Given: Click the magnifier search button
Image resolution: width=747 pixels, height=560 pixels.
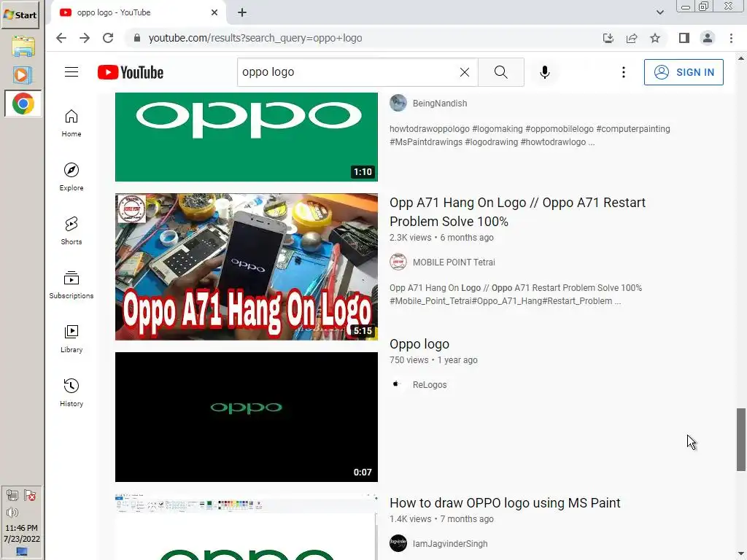Looking at the screenshot, I should [500, 72].
